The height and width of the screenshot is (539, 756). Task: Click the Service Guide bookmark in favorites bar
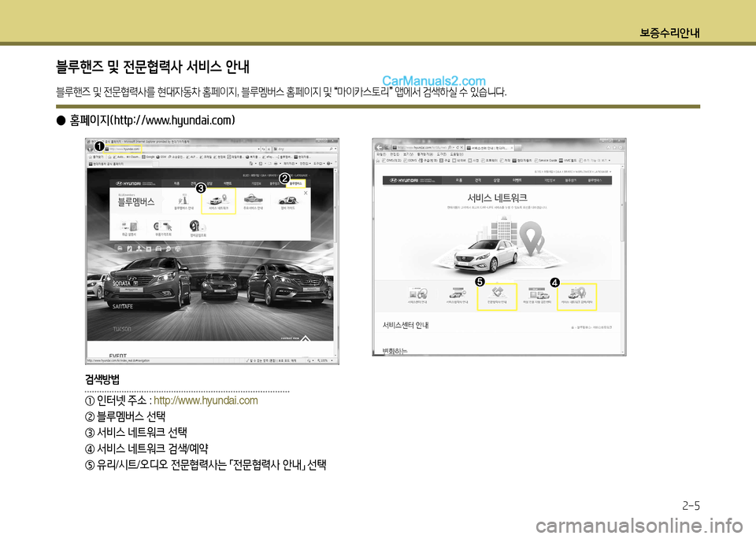click(x=549, y=160)
